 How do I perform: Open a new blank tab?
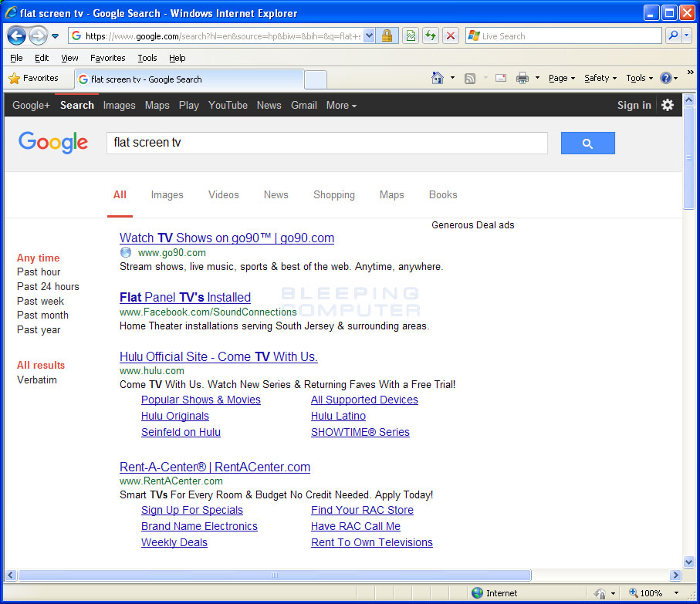coord(316,80)
